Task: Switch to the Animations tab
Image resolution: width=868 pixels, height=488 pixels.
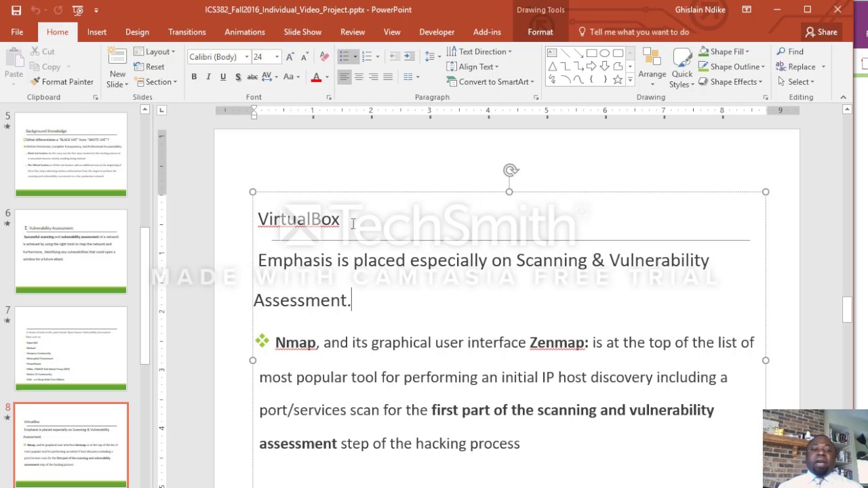Action: 245,32
